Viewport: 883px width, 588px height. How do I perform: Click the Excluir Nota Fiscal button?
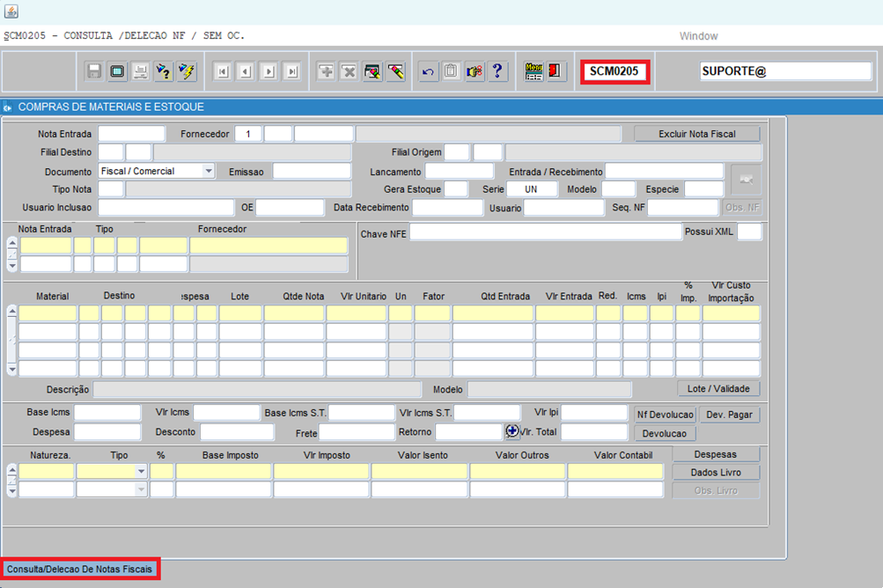pos(697,134)
